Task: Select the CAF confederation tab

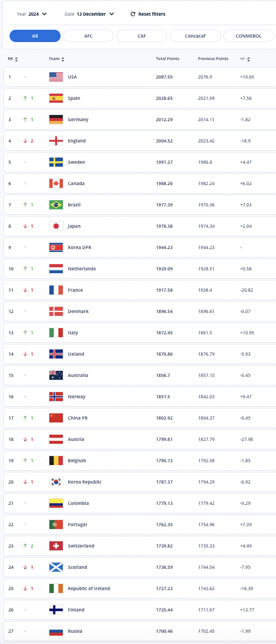Action: click(142, 36)
